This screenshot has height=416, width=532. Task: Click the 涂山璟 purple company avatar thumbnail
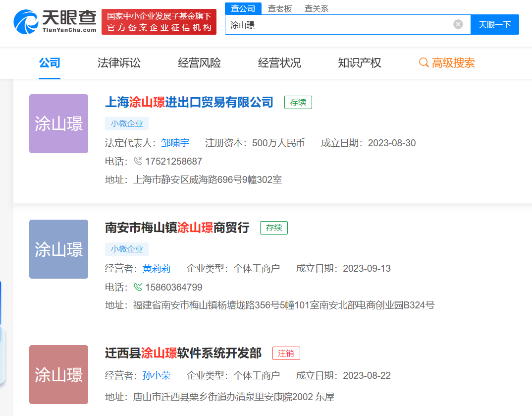pyautogui.click(x=58, y=123)
